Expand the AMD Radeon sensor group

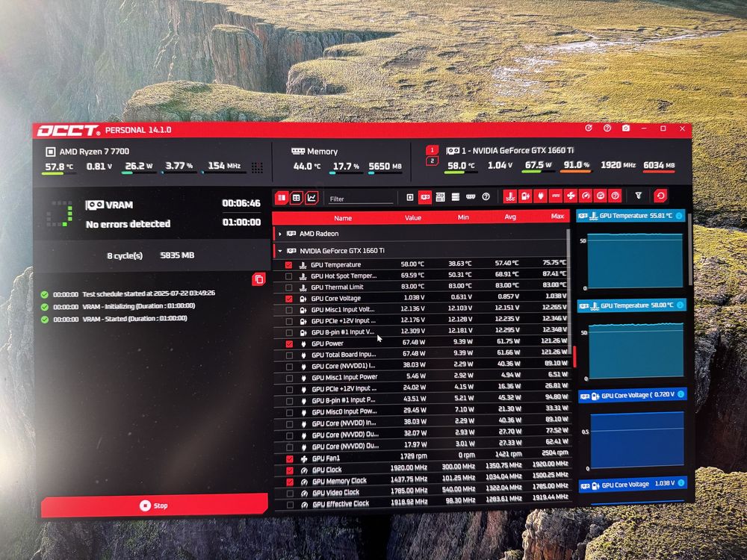280,234
